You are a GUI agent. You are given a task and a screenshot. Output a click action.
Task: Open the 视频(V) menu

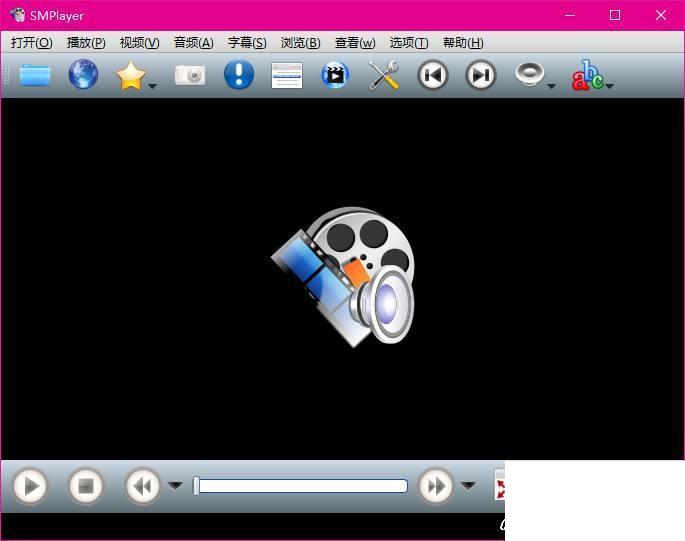(140, 42)
